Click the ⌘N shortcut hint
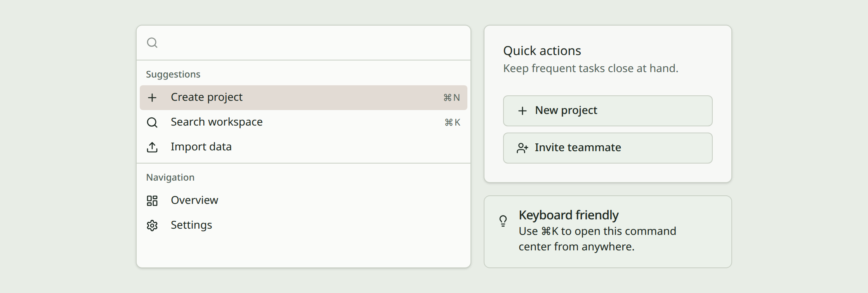The image size is (868, 293). coord(452,98)
